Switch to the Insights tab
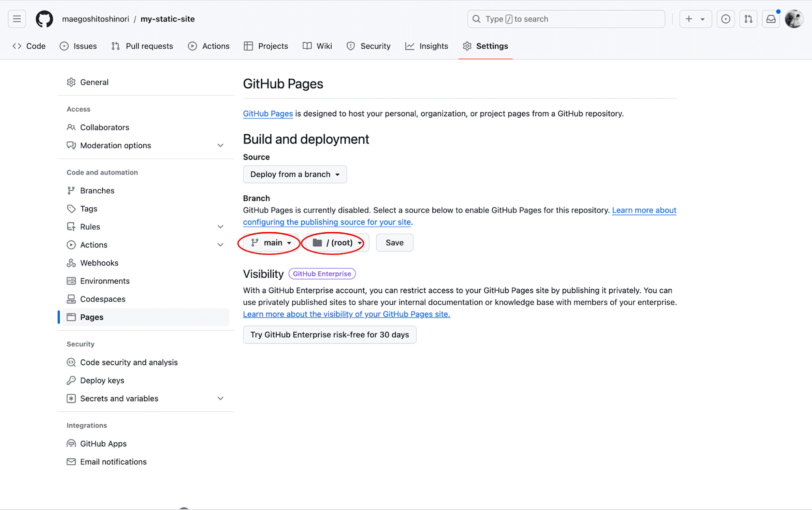This screenshot has height=510, width=812. [x=427, y=46]
